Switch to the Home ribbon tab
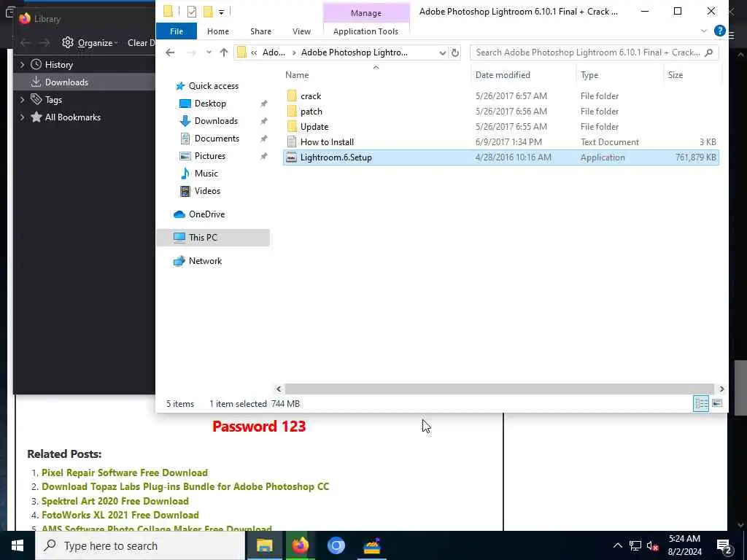The width and height of the screenshot is (747, 560). coord(217,31)
